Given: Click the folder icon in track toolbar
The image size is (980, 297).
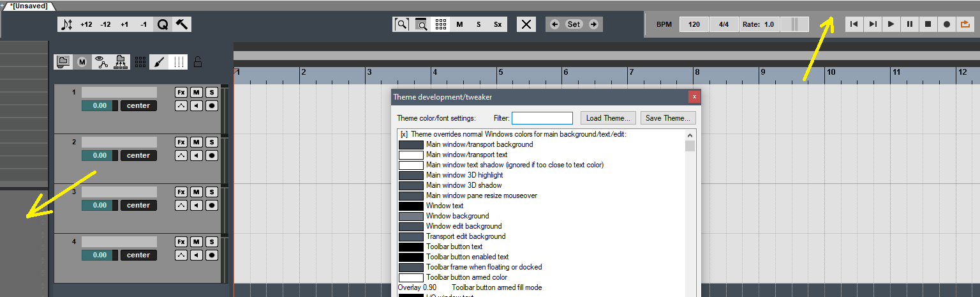Looking at the screenshot, I should point(63,62).
